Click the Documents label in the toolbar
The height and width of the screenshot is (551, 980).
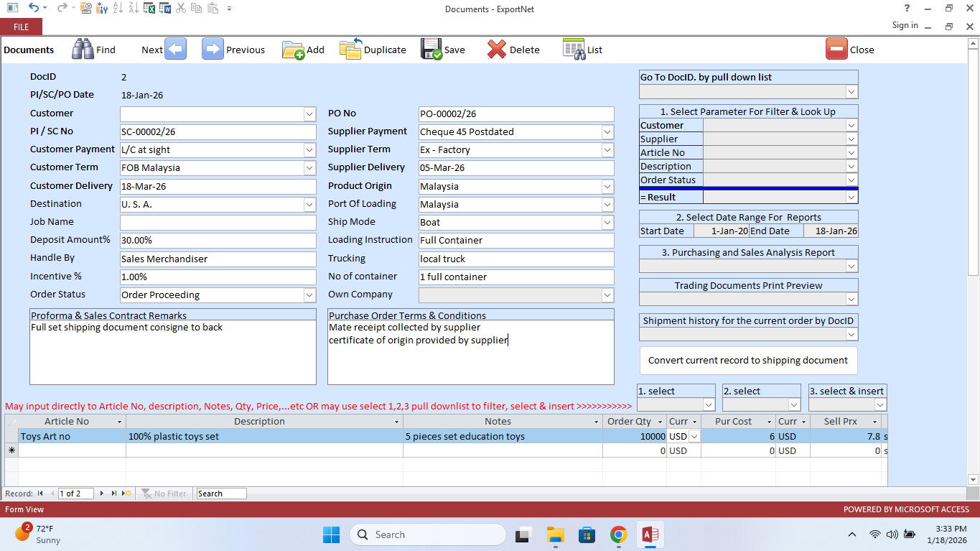[29, 50]
